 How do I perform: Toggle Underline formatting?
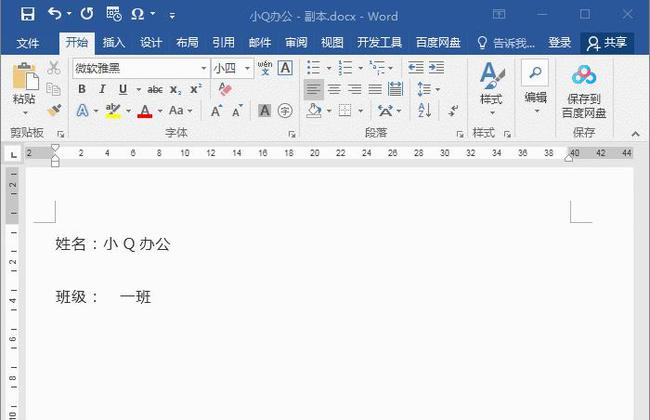click(123, 89)
